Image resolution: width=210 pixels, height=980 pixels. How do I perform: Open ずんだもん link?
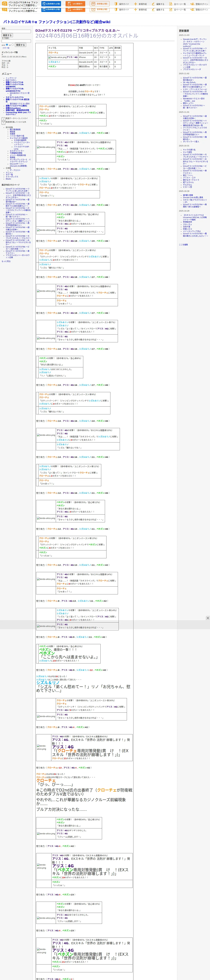[188, 185]
